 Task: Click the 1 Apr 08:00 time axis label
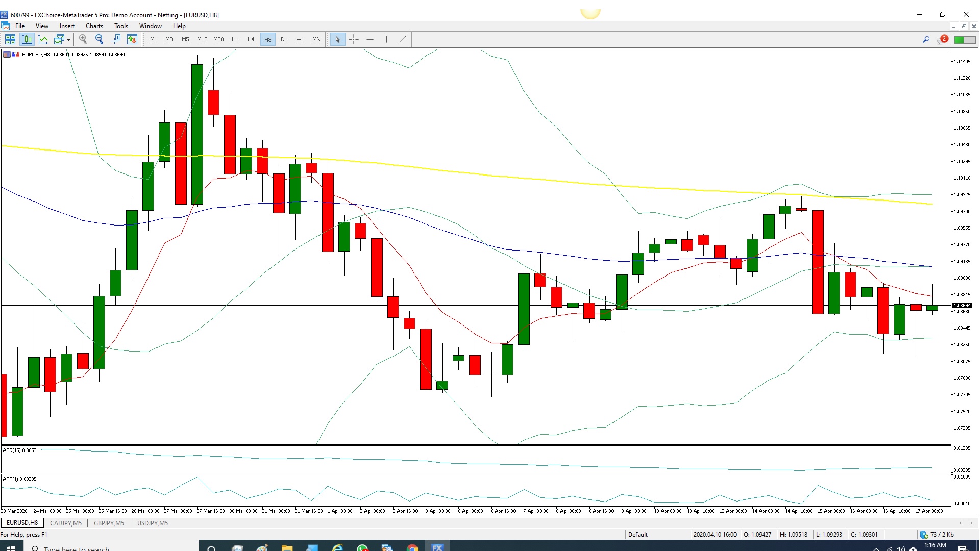click(340, 511)
